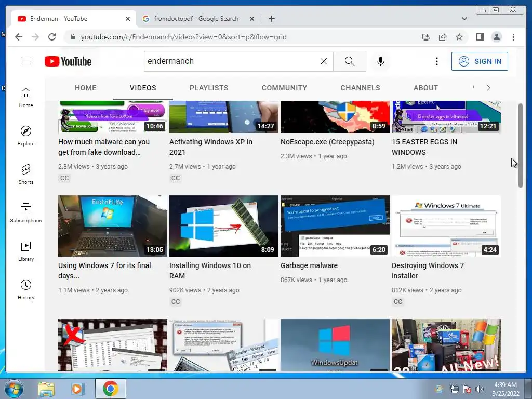Open '15 EASTER EGGS IN WINDOWS' title

(x=424, y=147)
